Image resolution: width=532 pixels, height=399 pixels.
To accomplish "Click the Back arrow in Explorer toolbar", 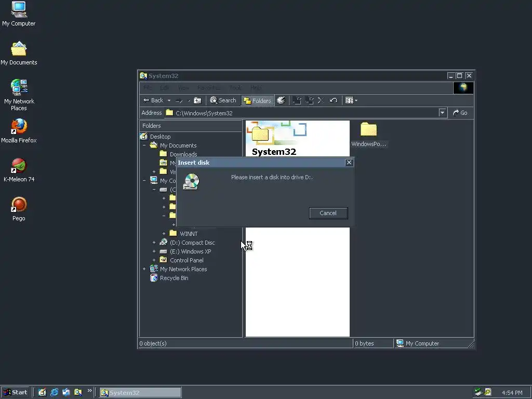I will click(153, 100).
